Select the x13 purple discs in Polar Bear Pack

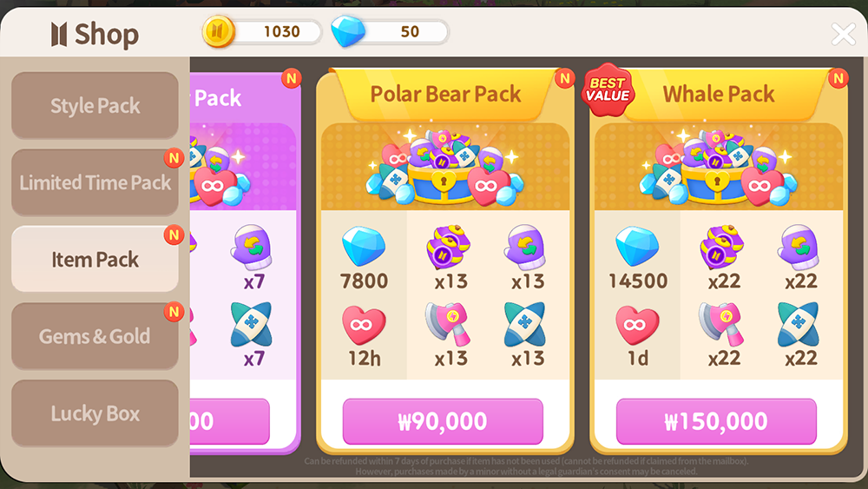449,247
